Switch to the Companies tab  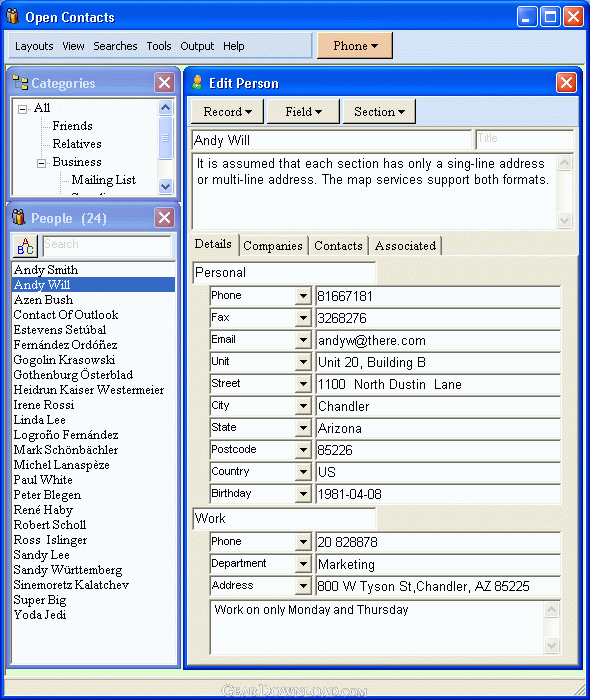click(x=273, y=246)
